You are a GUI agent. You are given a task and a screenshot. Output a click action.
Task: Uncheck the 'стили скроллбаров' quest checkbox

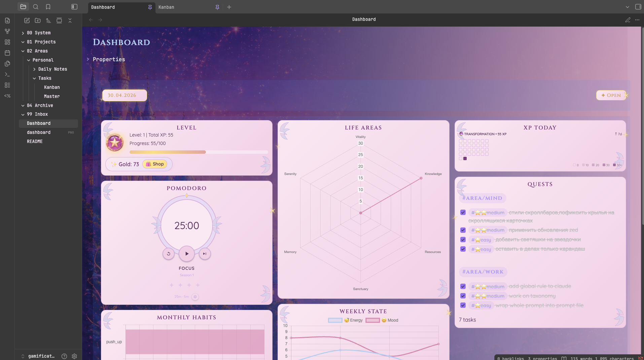coord(463,212)
